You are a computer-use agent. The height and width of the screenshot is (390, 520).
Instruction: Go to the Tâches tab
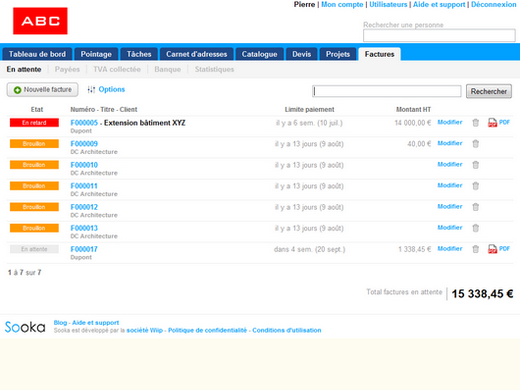(139, 54)
